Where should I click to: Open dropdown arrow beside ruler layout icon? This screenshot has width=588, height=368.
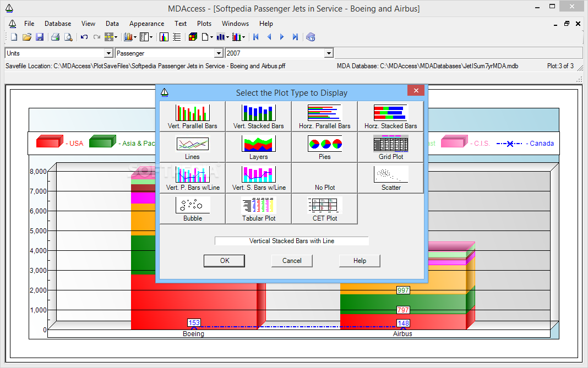point(151,37)
